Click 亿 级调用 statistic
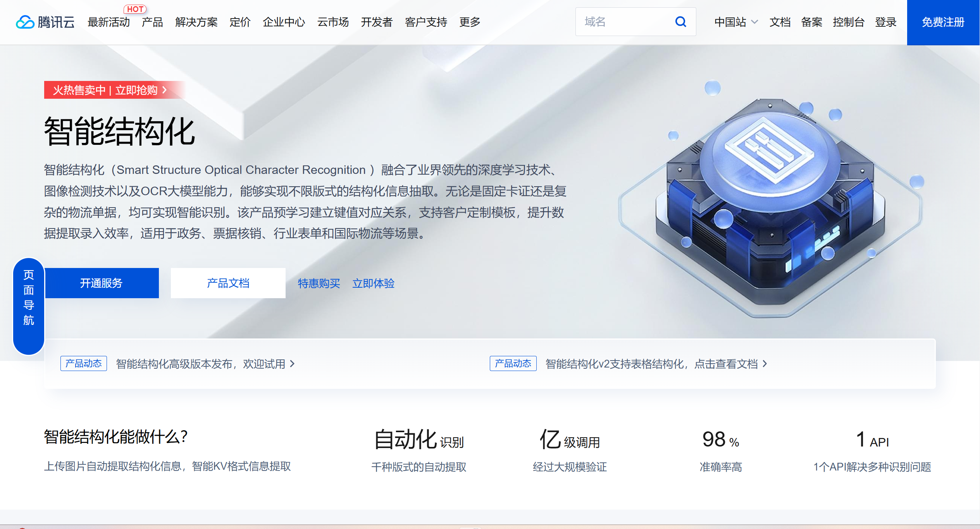980x529 pixels. [x=570, y=440]
